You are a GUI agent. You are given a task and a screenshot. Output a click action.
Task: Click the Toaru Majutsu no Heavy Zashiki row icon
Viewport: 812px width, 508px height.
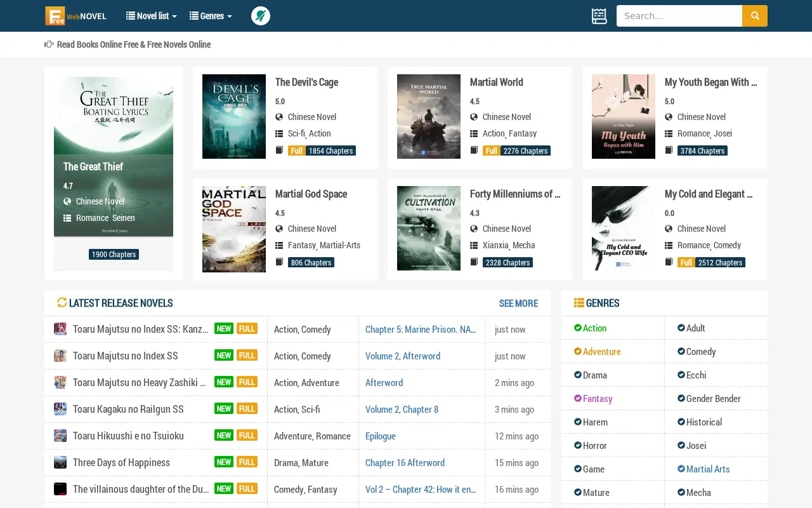(x=60, y=382)
